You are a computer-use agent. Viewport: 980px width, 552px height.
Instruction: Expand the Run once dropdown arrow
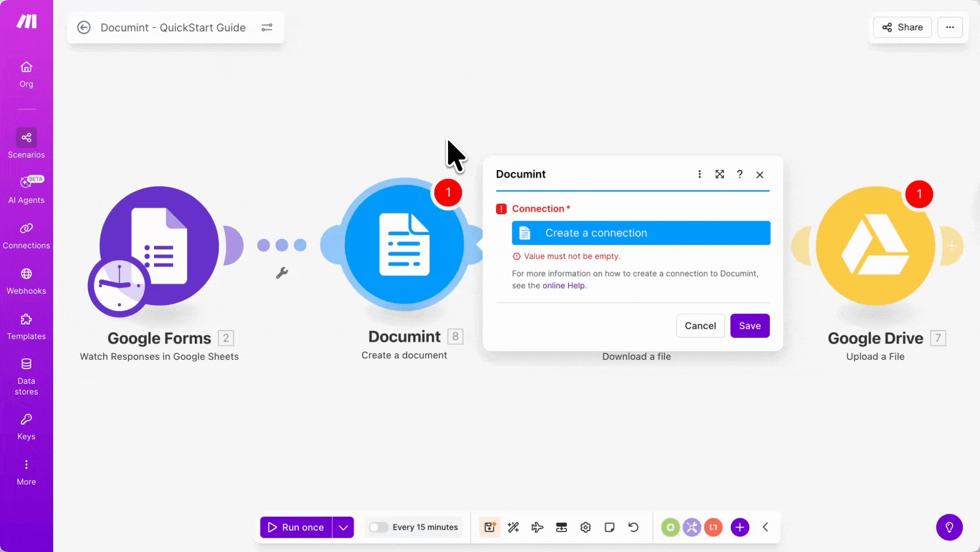point(343,527)
